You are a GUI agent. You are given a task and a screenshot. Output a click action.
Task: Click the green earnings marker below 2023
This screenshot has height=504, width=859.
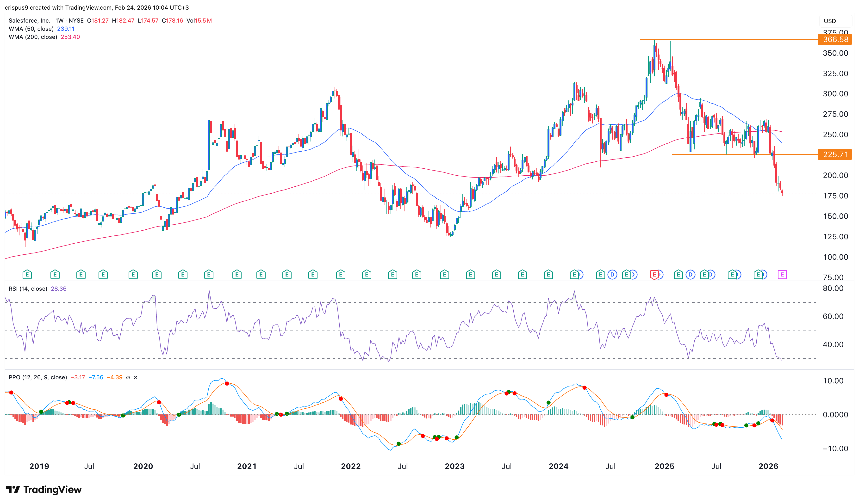click(444, 275)
